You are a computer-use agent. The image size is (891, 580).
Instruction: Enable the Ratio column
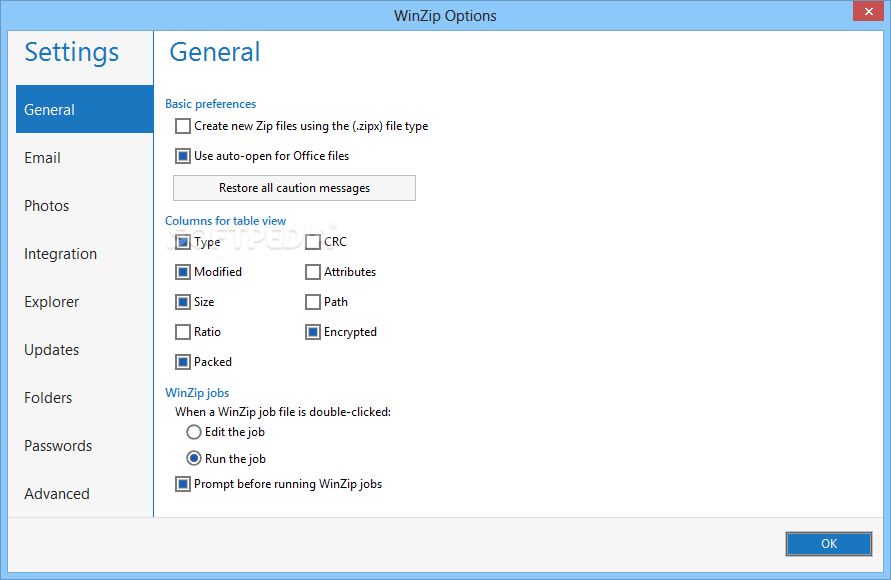click(182, 332)
